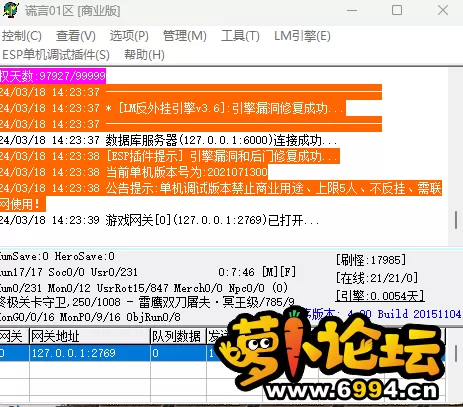Screen dimensions: 463x407
Task: Click the Run17/17 Soc0/0 Usr0/231 line
Action: pyautogui.click(x=69, y=272)
